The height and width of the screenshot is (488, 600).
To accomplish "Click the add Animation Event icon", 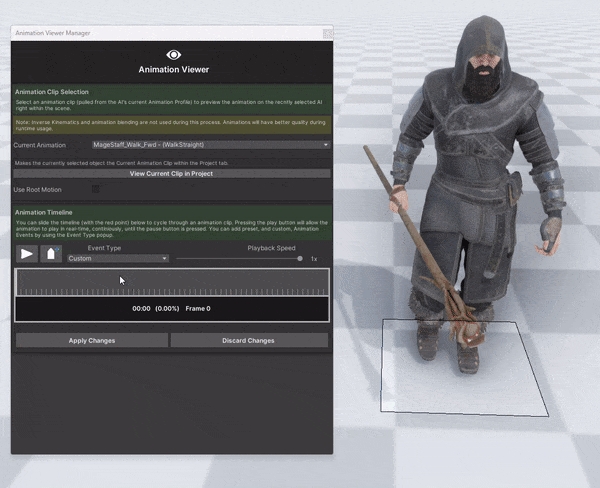I will (x=51, y=254).
